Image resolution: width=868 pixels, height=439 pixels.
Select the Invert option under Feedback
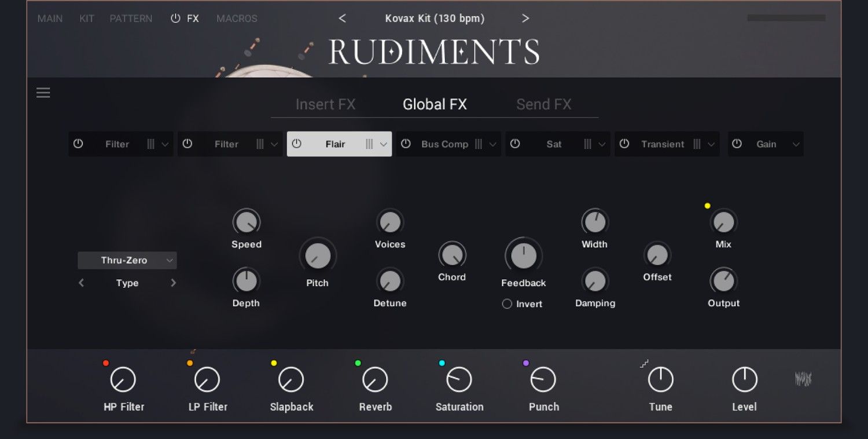506,303
